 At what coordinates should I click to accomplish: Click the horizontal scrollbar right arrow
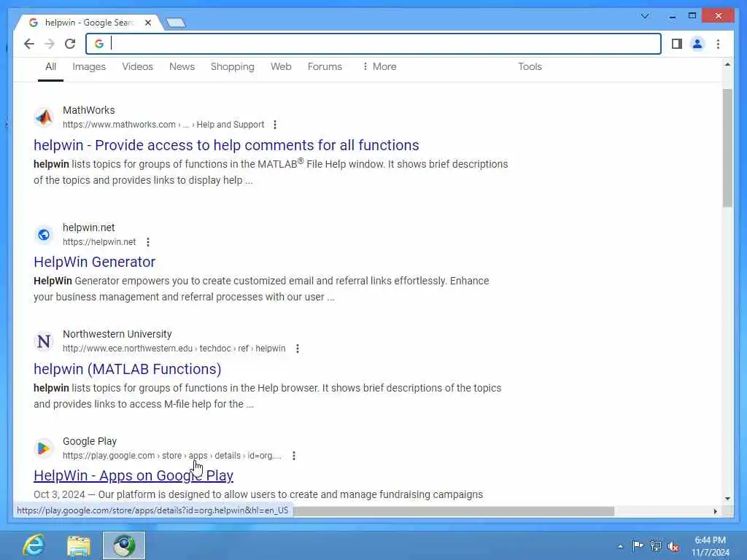click(x=715, y=511)
